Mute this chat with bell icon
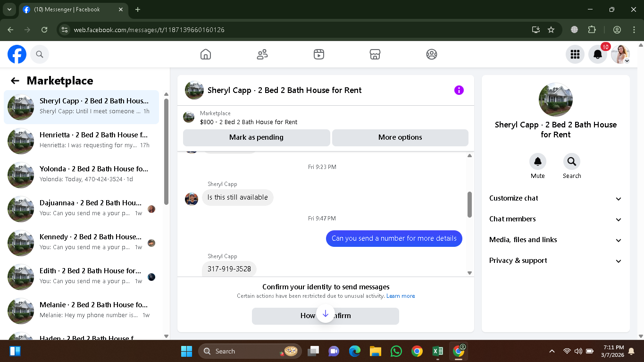This screenshot has width=644, height=362. (x=538, y=161)
